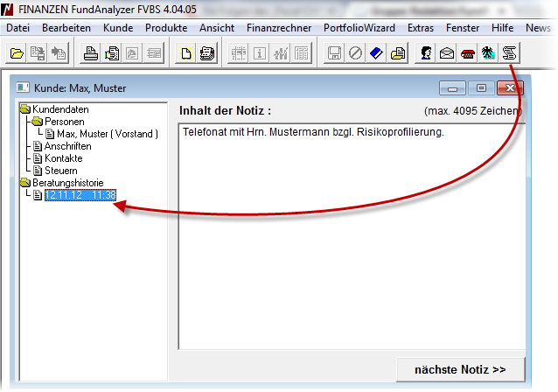Click the printer icon in toolbar
The height and width of the screenshot is (392, 558).
pos(90,53)
